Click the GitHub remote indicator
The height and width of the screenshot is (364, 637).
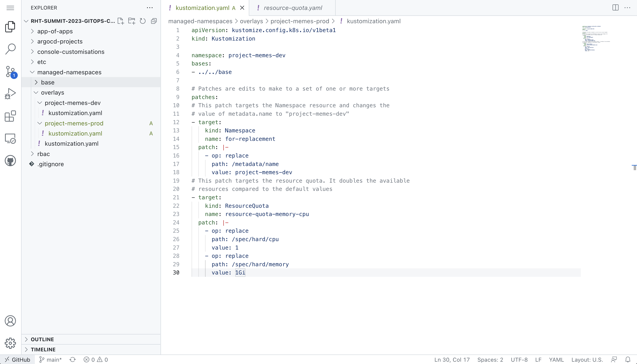(17, 360)
